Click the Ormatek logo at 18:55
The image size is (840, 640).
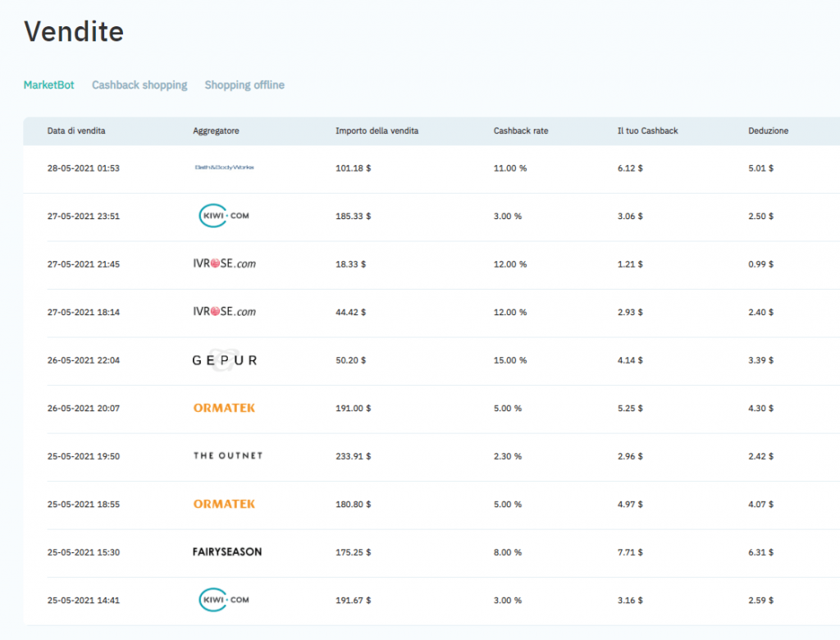[224, 504]
